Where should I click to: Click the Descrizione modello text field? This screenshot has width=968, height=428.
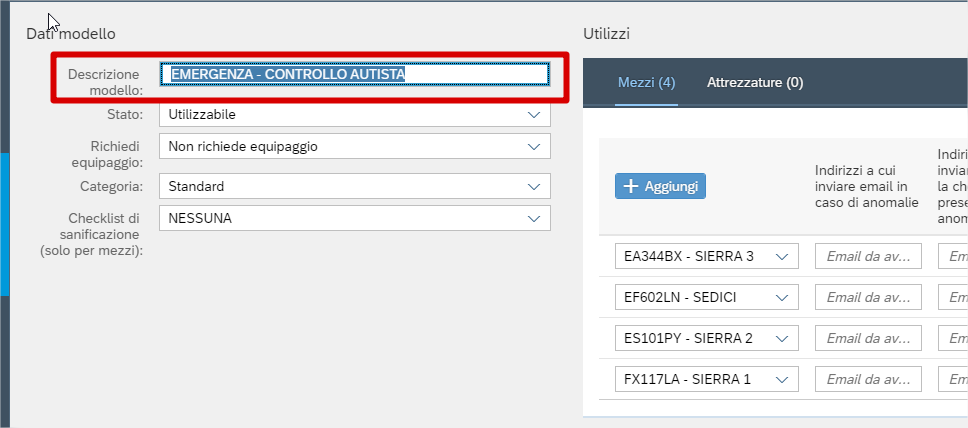tap(355, 73)
